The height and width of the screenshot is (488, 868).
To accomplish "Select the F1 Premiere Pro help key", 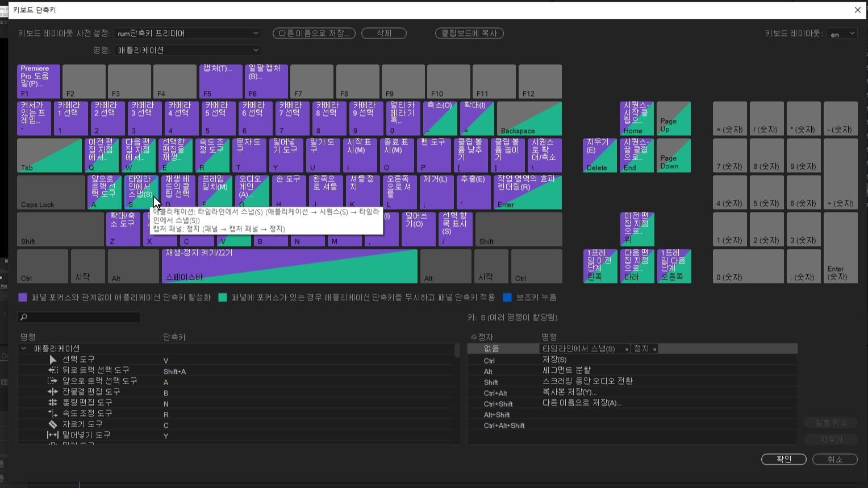I will [x=39, y=81].
